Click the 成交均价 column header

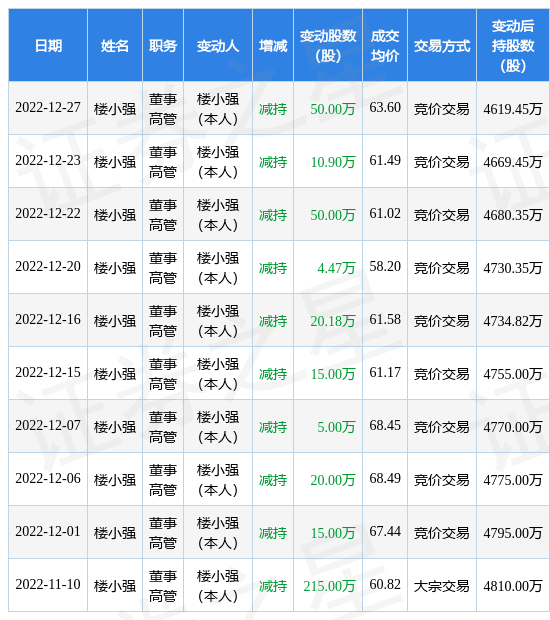[x=385, y=46]
